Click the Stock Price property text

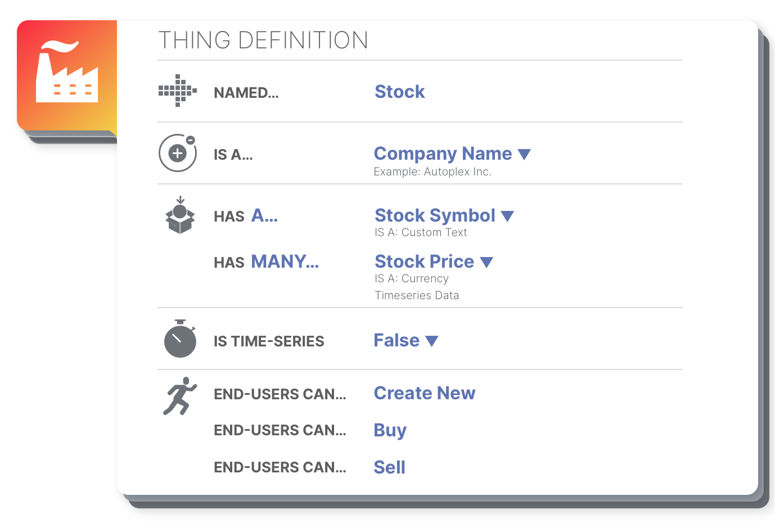[x=425, y=262]
